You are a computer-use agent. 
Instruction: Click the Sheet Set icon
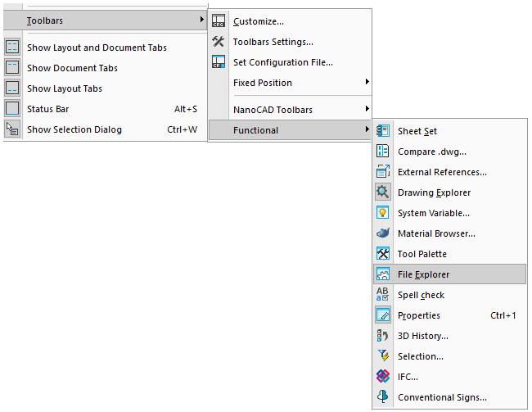click(x=382, y=131)
